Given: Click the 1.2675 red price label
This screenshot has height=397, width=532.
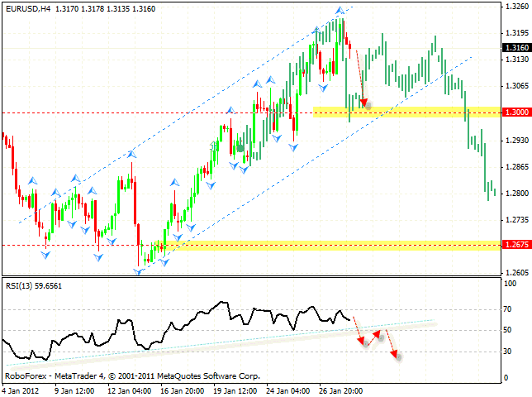Looking at the screenshot, I should click(x=515, y=245).
